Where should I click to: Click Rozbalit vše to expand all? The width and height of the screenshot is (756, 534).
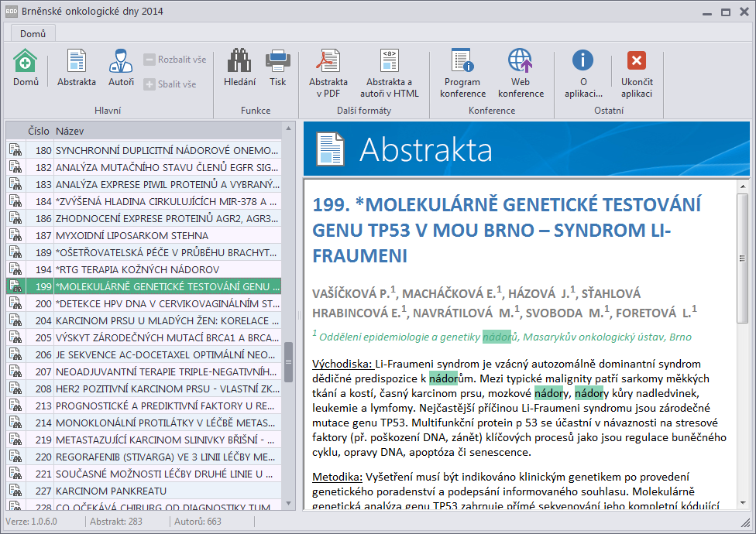click(175, 60)
